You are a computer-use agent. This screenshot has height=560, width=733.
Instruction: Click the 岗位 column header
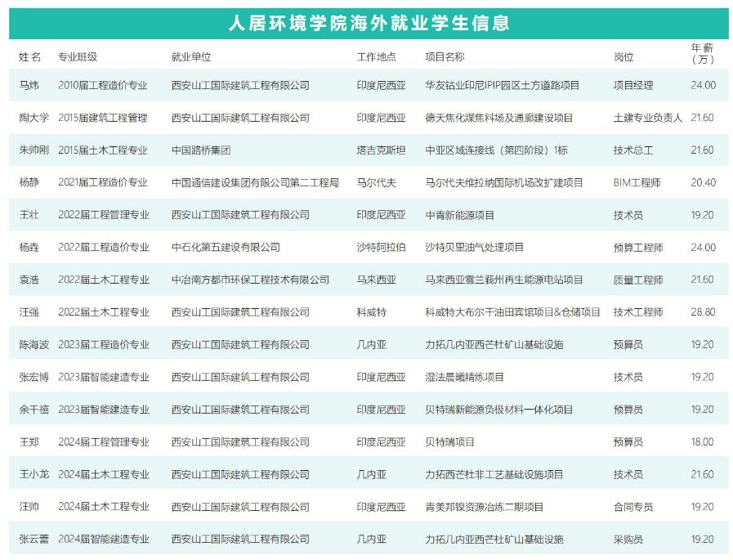point(623,57)
